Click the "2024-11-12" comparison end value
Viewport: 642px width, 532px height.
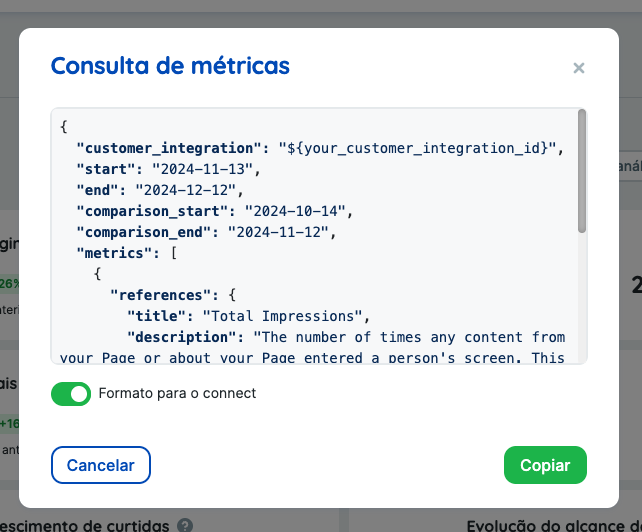click(x=278, y=232)
